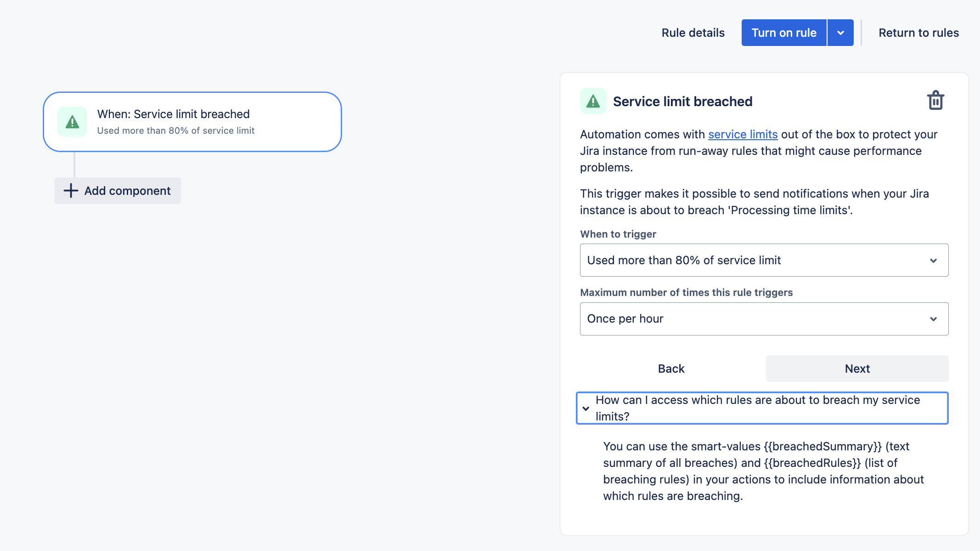The image size is (980, 551).
Task: Open the service limits link
Action: [x=743, y=134]
